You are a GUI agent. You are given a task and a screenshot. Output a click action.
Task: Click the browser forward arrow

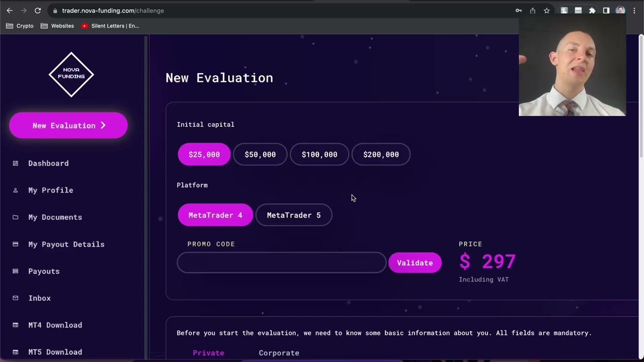point(24,11)
